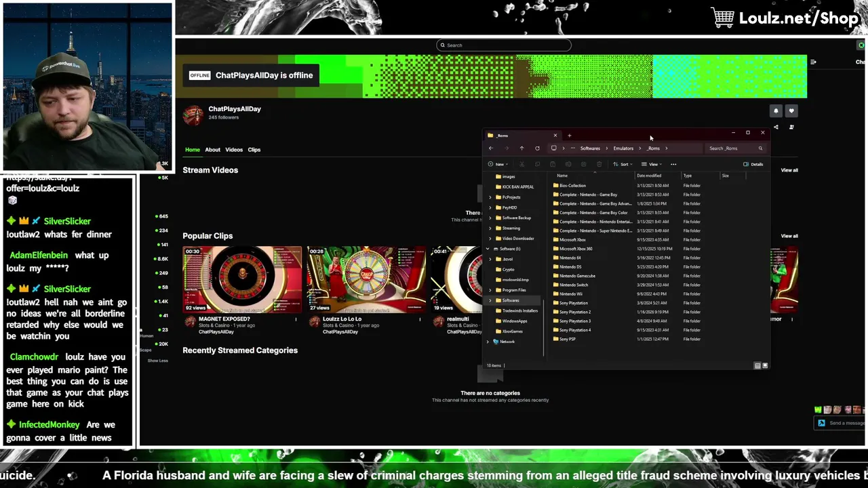Open the Sort dropdown in Explorer

click(x=623, y=164)
